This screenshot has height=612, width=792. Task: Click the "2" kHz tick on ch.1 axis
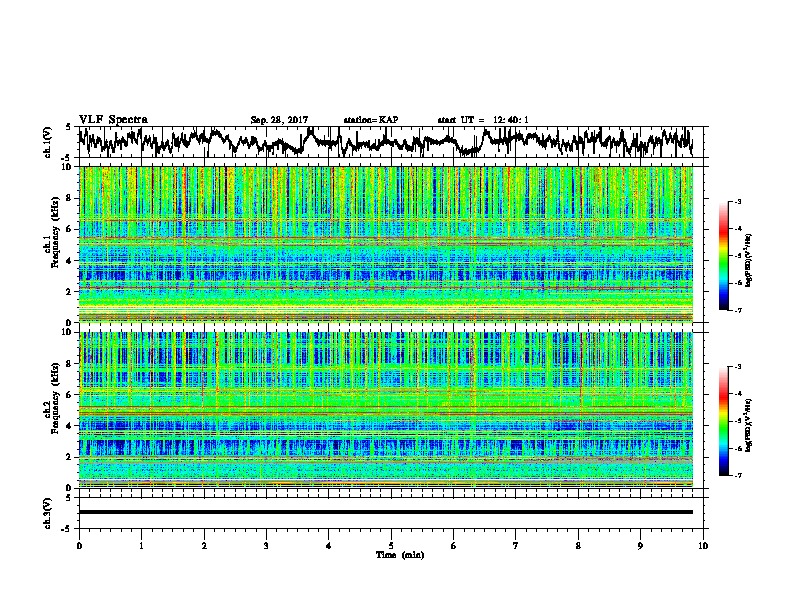(x=70, y=291)
